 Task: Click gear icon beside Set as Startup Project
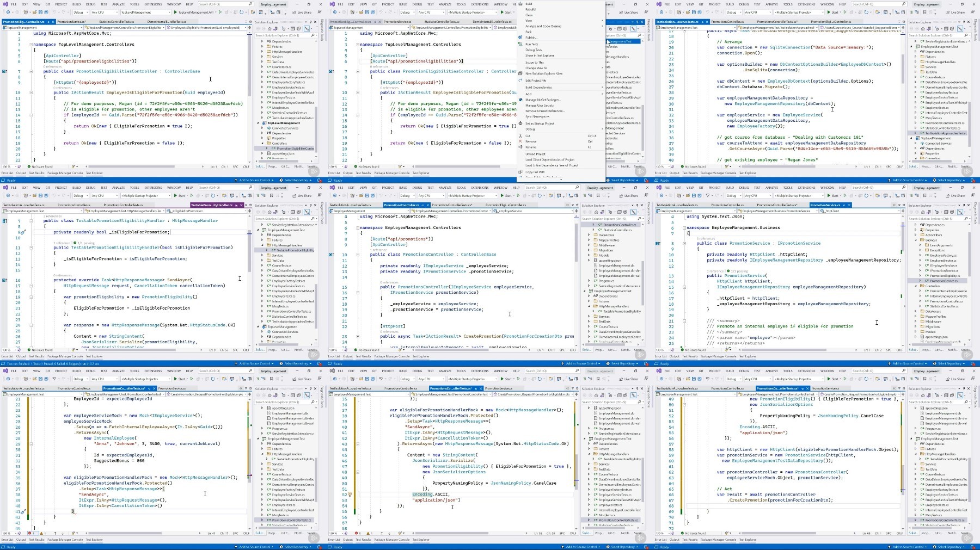coord(520,123)
